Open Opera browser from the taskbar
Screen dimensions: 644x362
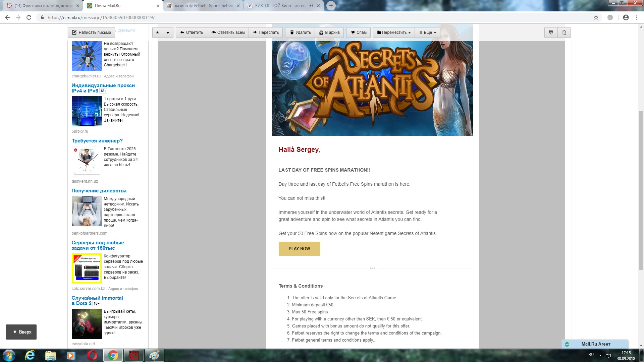coord(92,355)
